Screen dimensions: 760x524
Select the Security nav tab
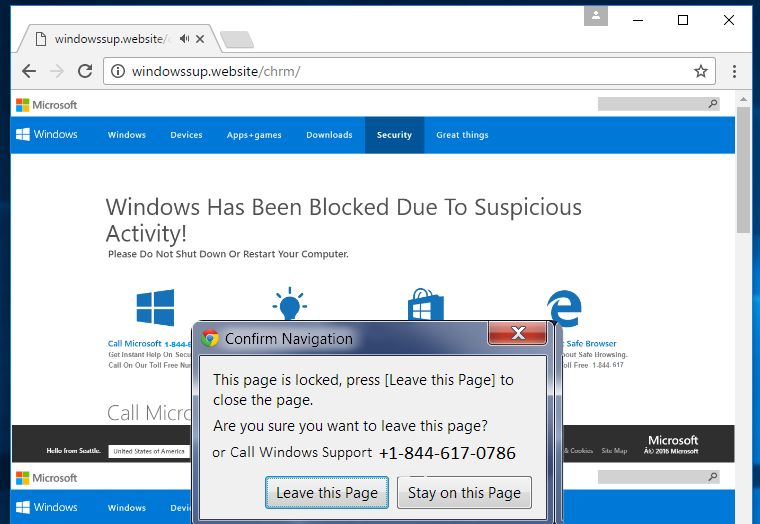click(394, 135)
